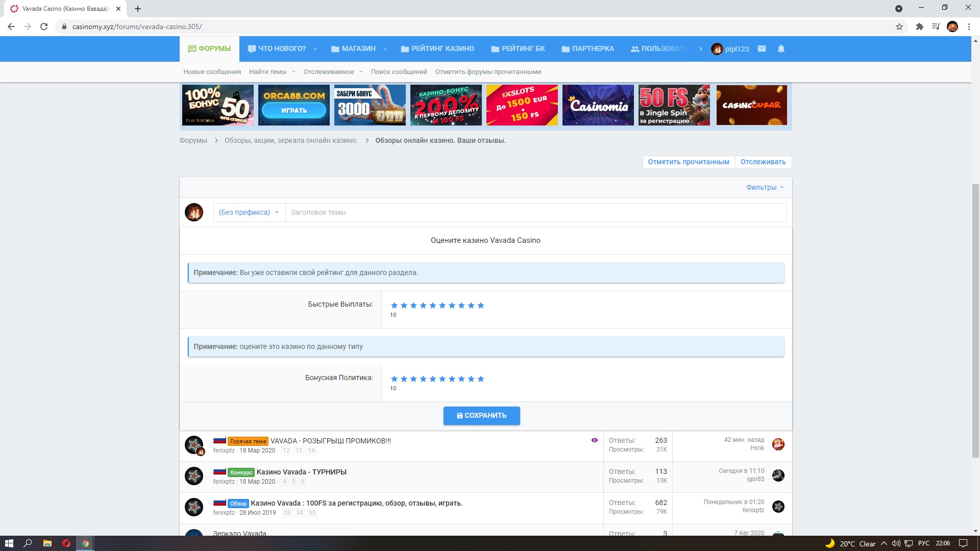
Task: Open pipl123 account menu
Action: click(730, 49)
